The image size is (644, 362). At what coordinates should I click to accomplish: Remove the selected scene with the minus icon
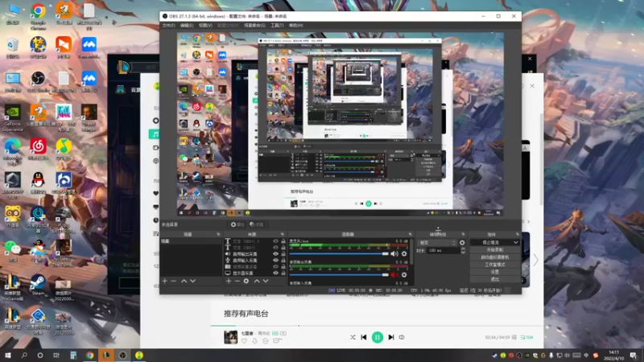tap(173, 281)
